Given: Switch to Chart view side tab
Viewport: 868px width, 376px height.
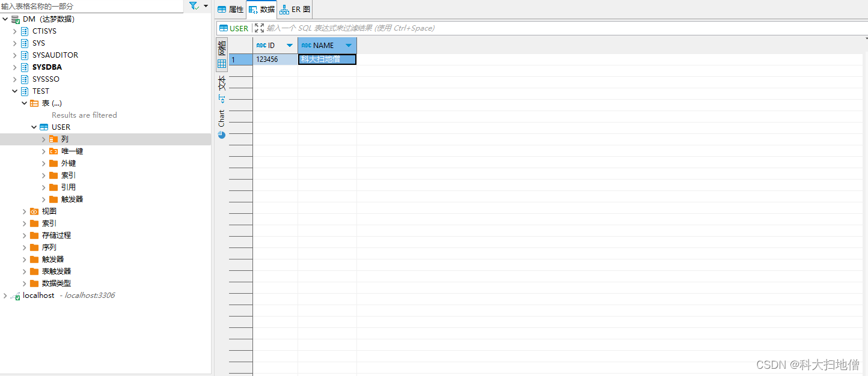Looking at the screenshot, I should click(x=222, y=124).
